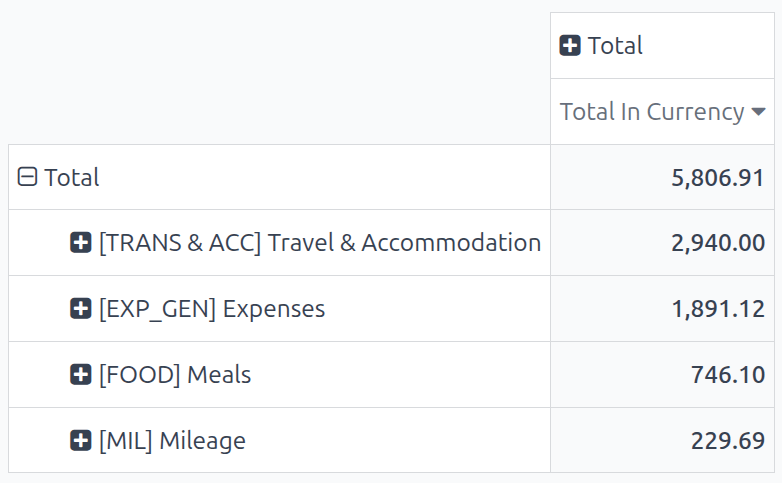The width and height of the screenshot is (782, 483).
Task: Select the [MIL] Mileage row label
Action: [x=172, y=441]
